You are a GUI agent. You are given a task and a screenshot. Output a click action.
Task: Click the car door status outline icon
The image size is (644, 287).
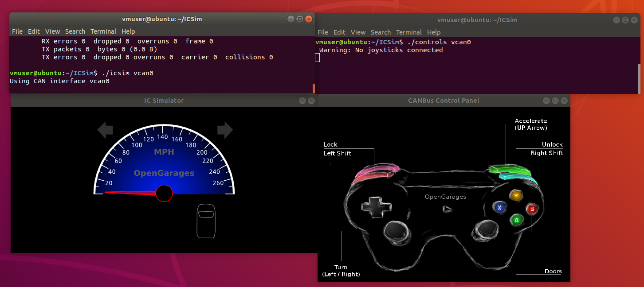pyautogui.click(x=206, y=221)
